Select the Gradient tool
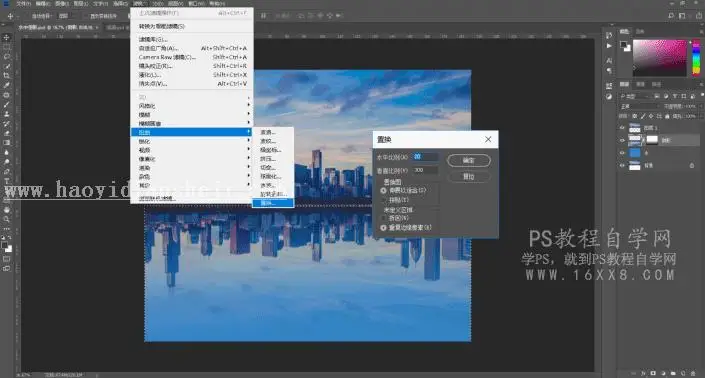 7,142
